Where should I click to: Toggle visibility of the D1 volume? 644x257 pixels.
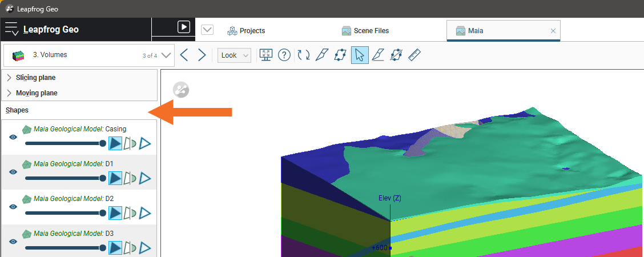click(x=13, y=171)
